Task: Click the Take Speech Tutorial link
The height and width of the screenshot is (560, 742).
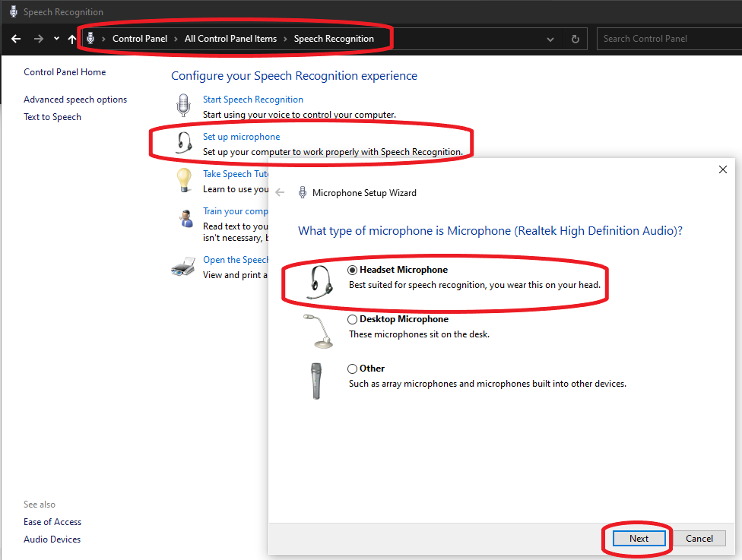Action: coord(236,174)
